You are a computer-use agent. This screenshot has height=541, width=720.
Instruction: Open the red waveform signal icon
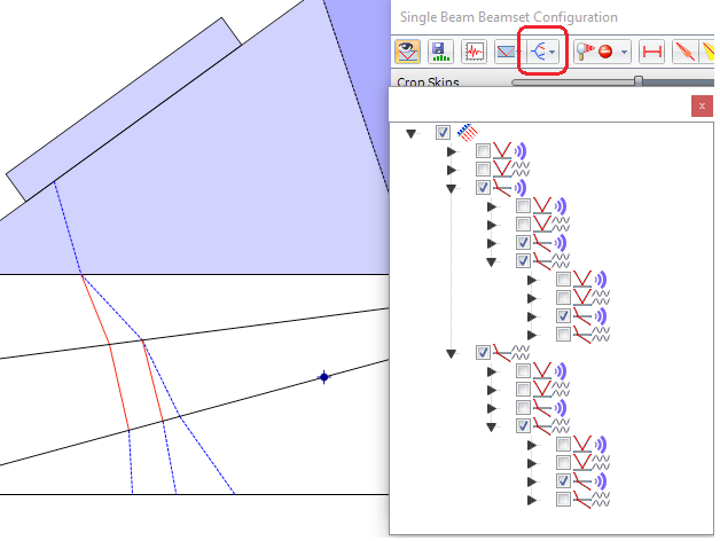[x=474, y=51]
